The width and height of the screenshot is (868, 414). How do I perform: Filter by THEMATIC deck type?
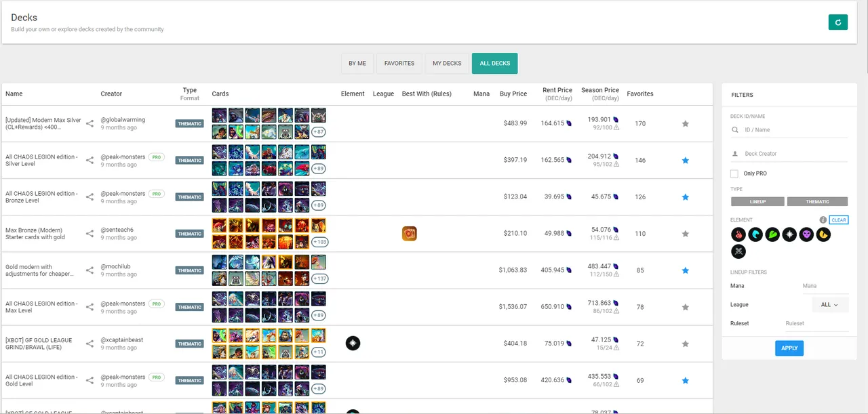(817, 201)
